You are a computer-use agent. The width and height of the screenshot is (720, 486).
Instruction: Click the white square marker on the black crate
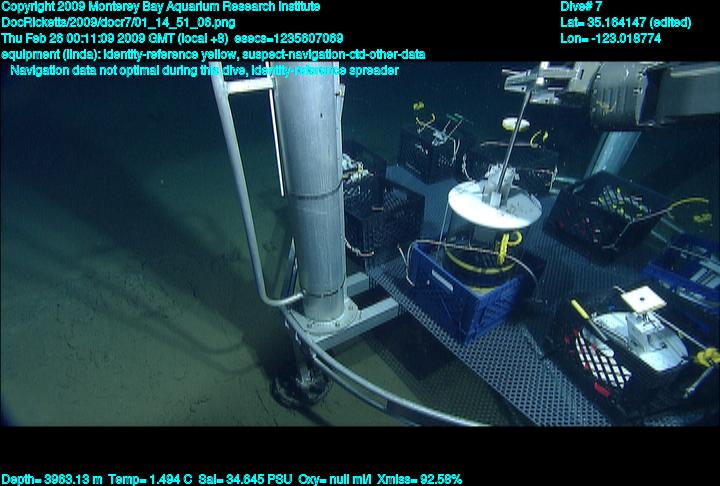638,299
